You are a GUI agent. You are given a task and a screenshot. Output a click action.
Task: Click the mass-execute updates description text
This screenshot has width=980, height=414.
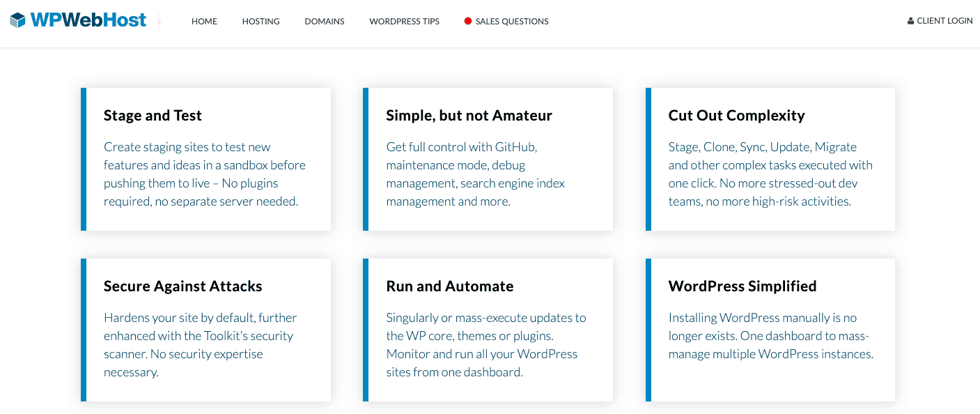[x=485, y=345]
